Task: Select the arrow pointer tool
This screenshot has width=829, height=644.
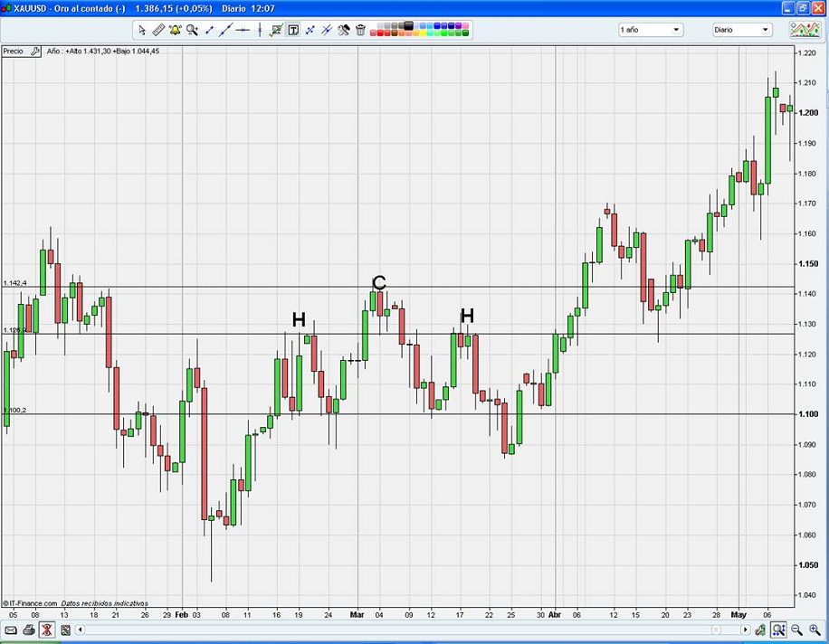Action: pos(142,30)
